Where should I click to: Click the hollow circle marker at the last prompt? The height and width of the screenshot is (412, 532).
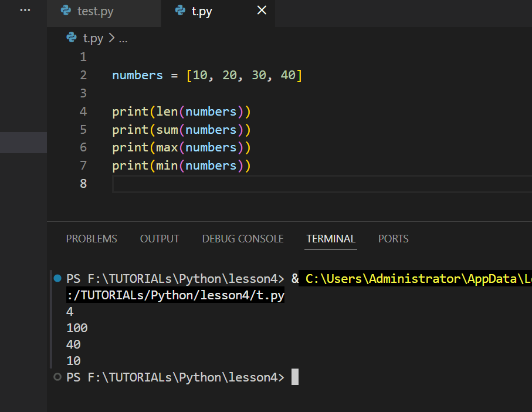[x=57, y=377]
